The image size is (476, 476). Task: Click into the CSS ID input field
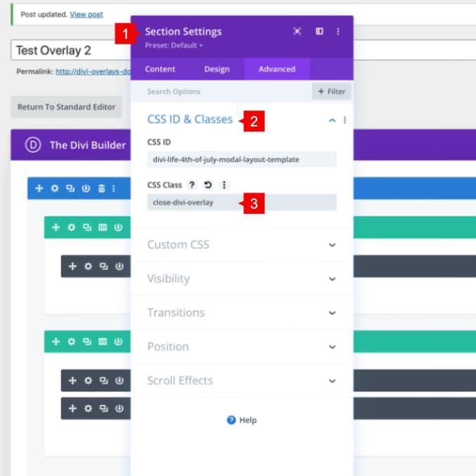[242, 160]
